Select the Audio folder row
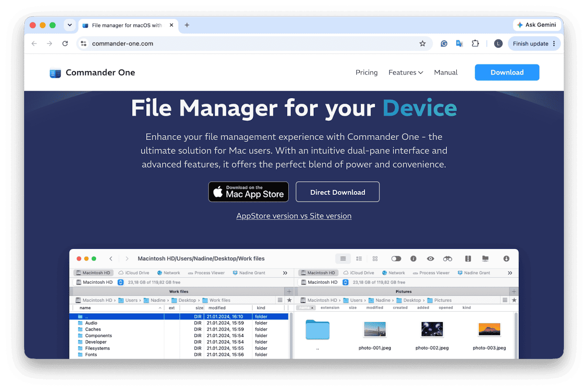 179,323
